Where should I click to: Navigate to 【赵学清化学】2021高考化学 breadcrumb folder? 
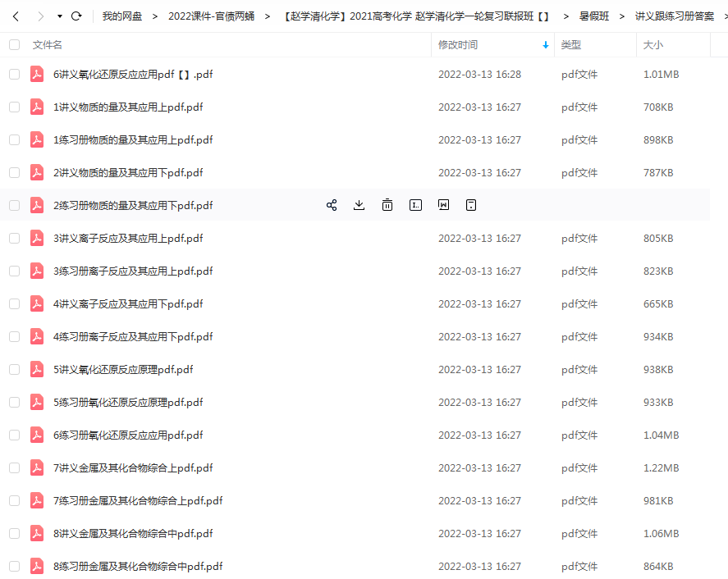click(x=416, y=16)
